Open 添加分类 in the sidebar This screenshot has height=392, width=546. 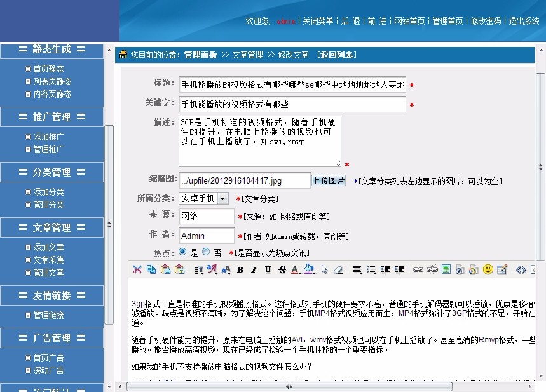[48, 192]
